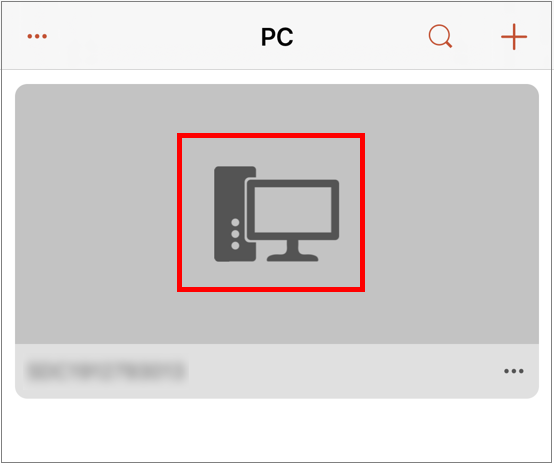Click the red highlighted box around computer

click(271, 212)
